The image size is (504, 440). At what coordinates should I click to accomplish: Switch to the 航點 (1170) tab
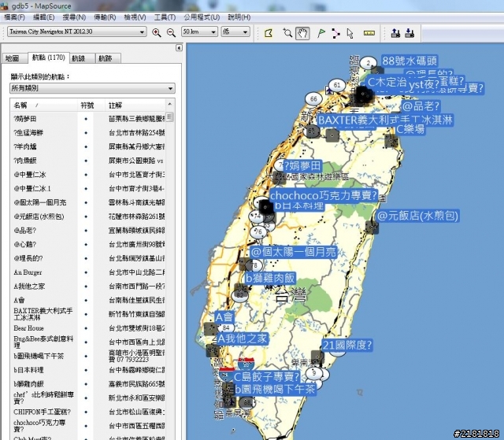tap(49, 57)
